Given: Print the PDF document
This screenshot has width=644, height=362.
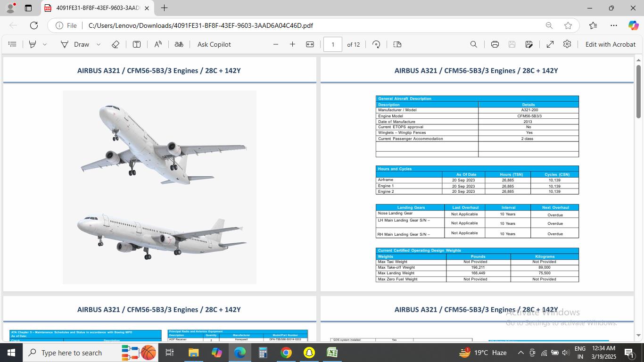Looking at the screenshot, I should (495, 44).
